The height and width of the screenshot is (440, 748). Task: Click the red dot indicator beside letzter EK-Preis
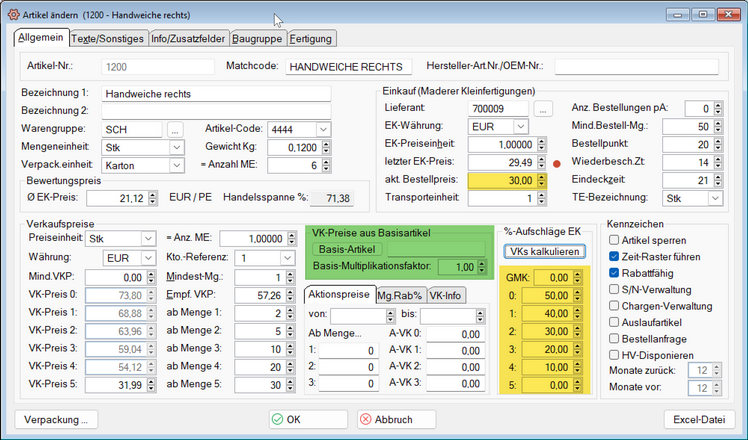pyautogui.click(x=556, y=163)
